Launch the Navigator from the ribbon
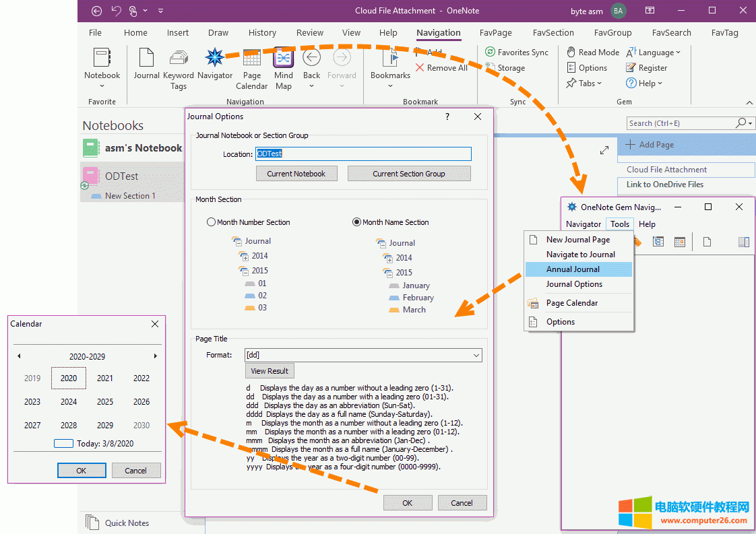The width and height of the screenshot is (756, 534). [x=215, y=59]
